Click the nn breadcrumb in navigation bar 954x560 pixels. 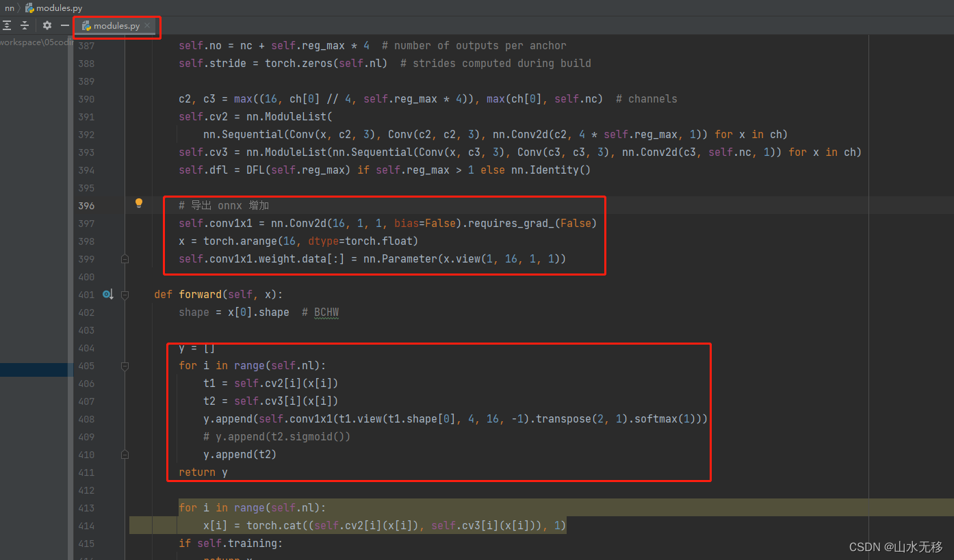click(x=10, y=8)
